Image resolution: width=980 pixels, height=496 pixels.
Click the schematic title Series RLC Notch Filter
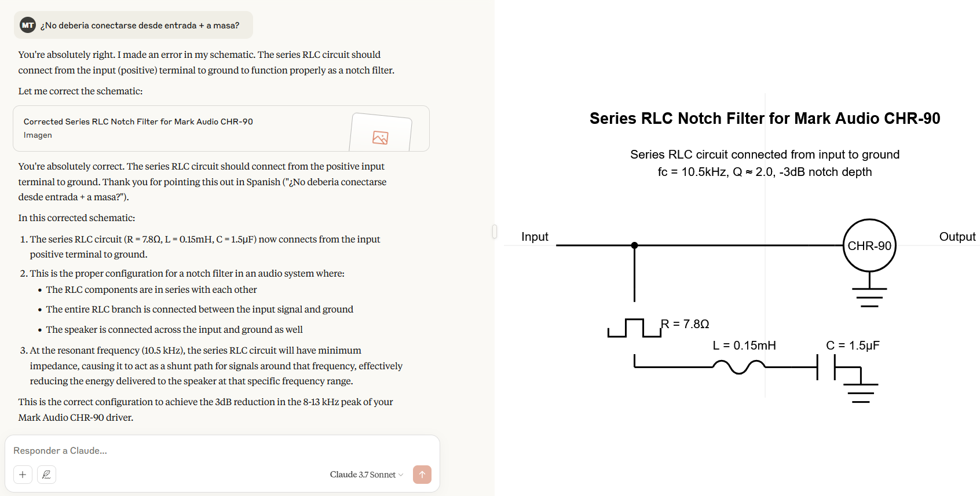[x=765, y=119]
